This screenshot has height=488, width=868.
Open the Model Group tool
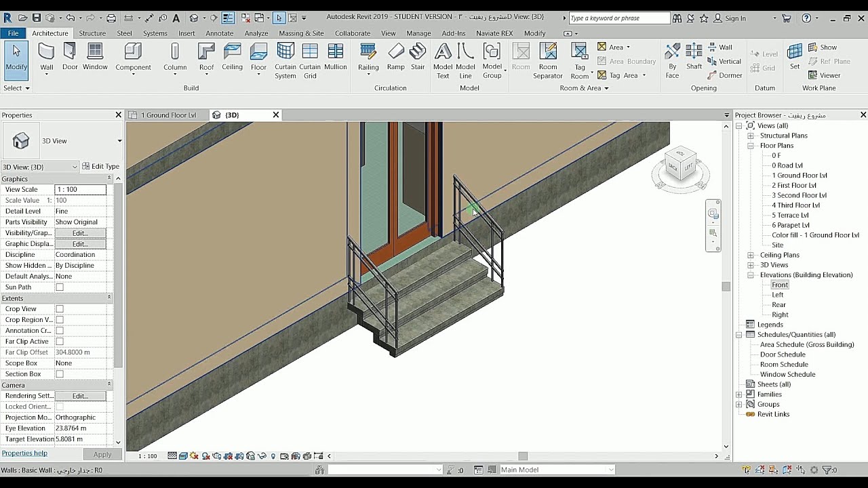(x=492, y=61)
